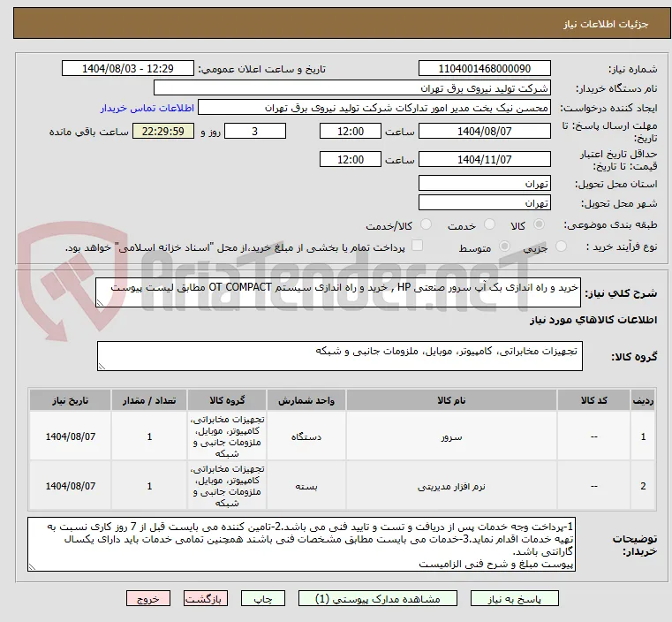Viewport: 672px width, 622px height.
Task: Select the متوسط purchase type radio
Action: (x=505, y=246)
